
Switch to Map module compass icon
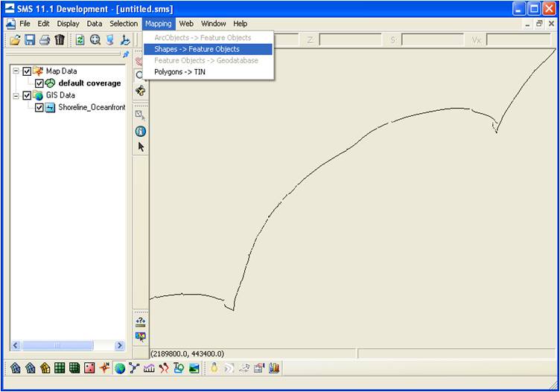pos(104,367)
